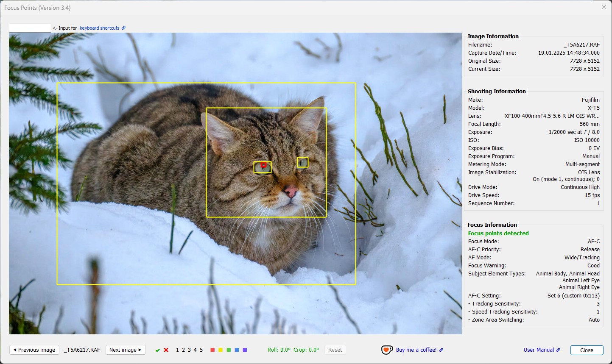
Task: Close the Focus Points dialog
Action: pos(587,350)
